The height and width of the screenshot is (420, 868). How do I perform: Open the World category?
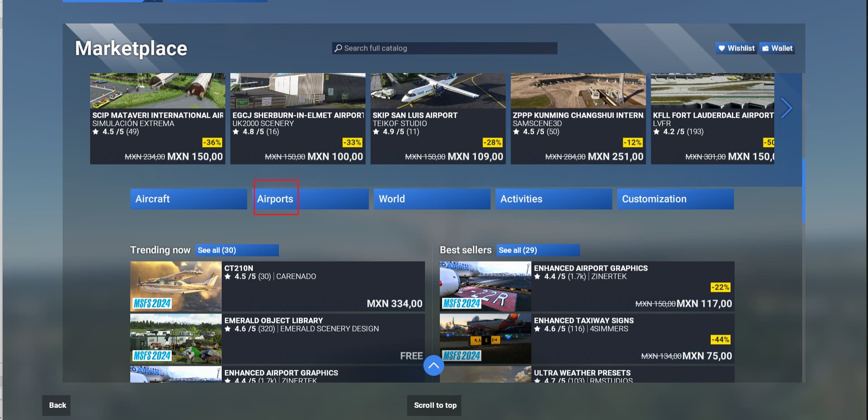pos(432,199)
